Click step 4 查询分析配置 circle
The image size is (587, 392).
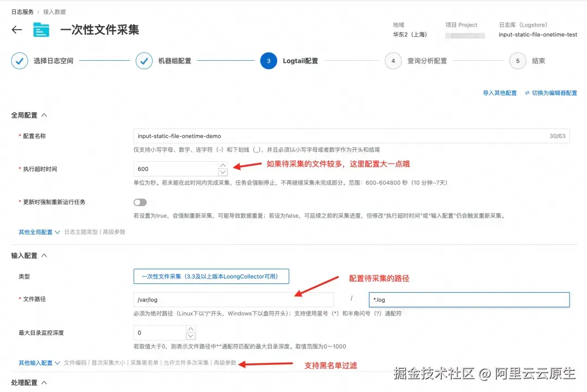point(393,61)
